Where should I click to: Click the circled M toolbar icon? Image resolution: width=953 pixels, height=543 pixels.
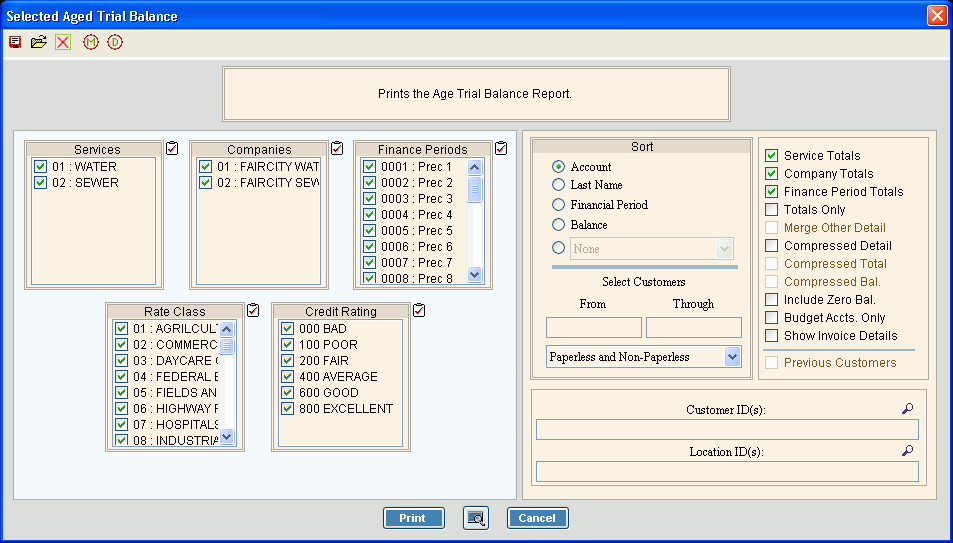pos(91,42)
